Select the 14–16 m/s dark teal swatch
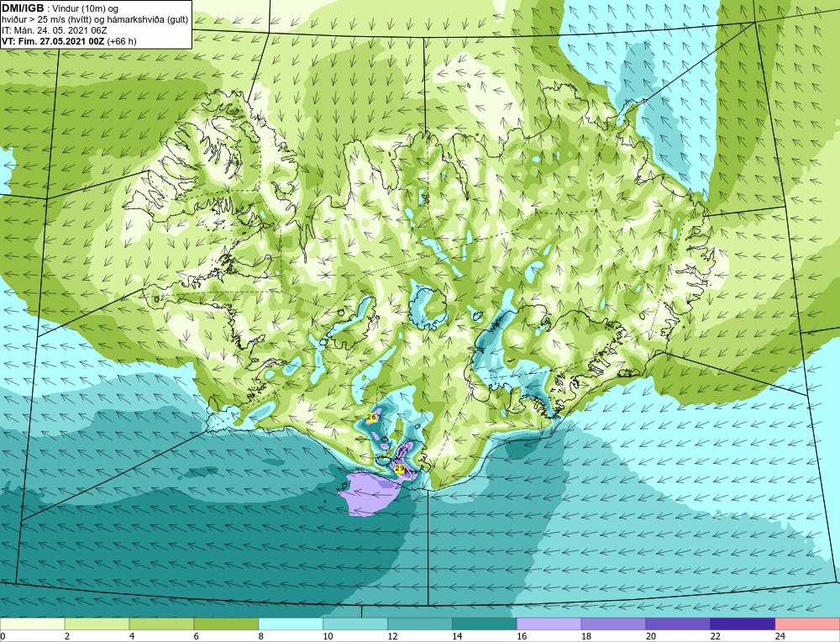The height and width of the screenshot is (642, 840). coord(485,624)
